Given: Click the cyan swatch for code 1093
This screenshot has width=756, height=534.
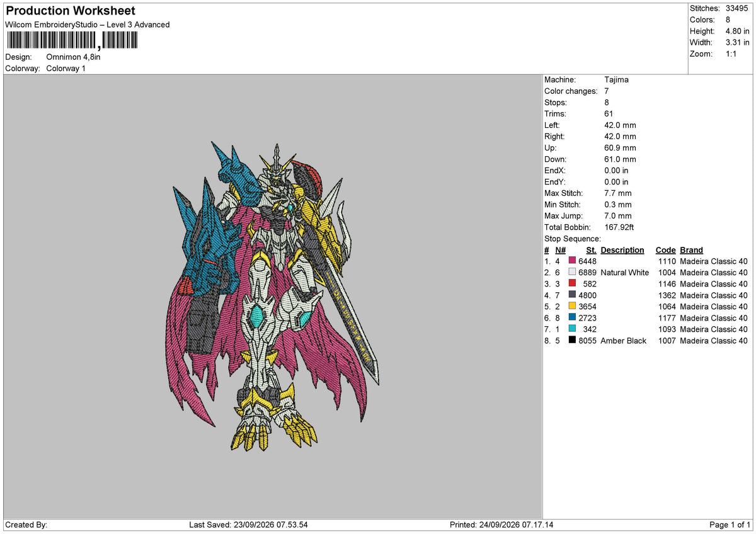Looking at the screenshot, I should 572,329.
